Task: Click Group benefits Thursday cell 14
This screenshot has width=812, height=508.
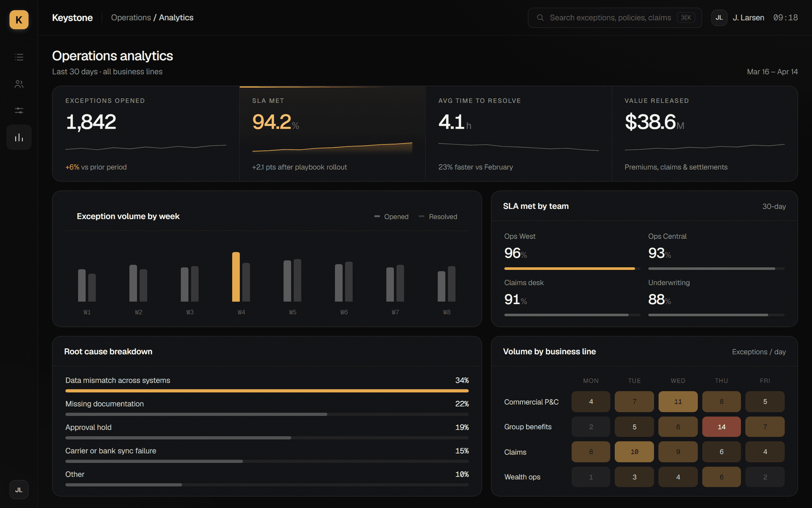Action: click(721, 427)
